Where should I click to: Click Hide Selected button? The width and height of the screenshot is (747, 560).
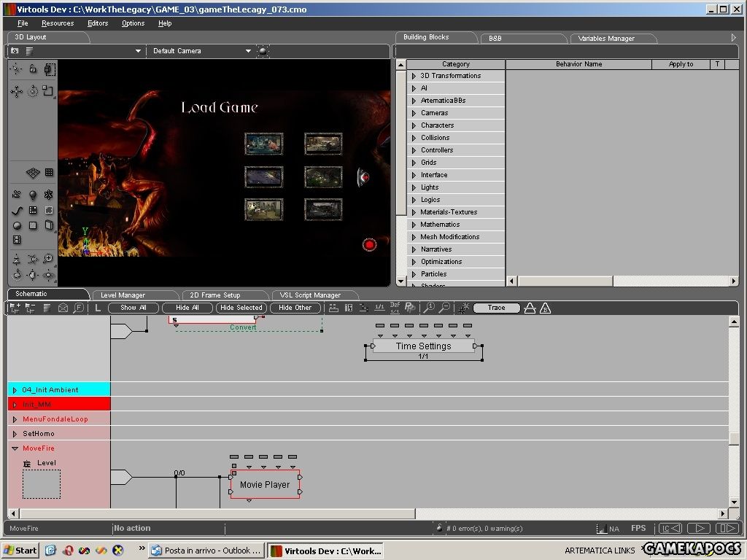(241, 308)
